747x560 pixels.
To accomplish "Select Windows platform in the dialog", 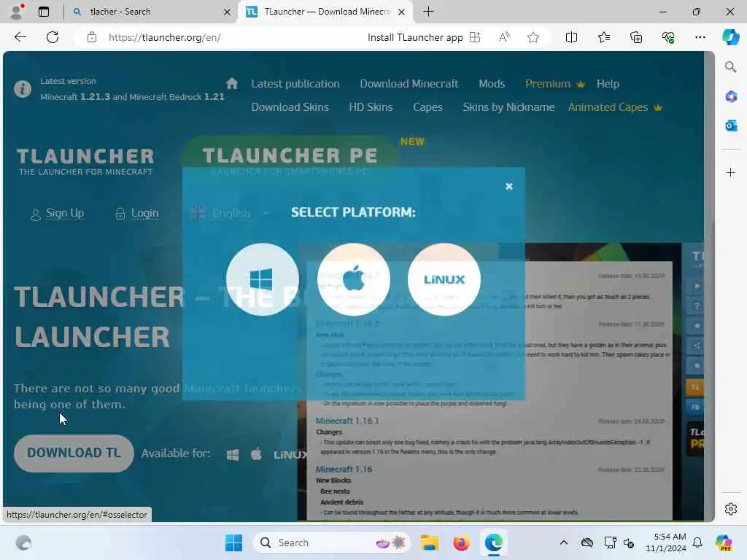I will pyautogui.click(x=263, y=279).
